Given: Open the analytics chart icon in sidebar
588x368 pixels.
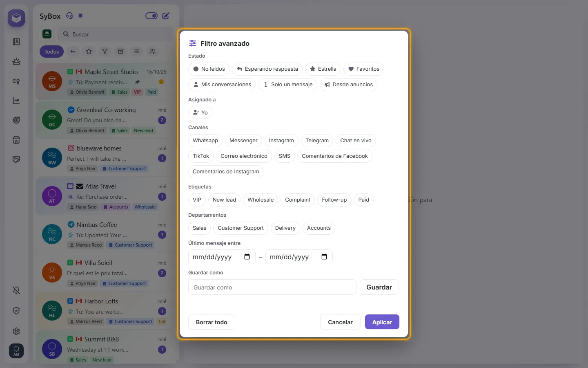Looking at the screenshot, I should 16,101.
